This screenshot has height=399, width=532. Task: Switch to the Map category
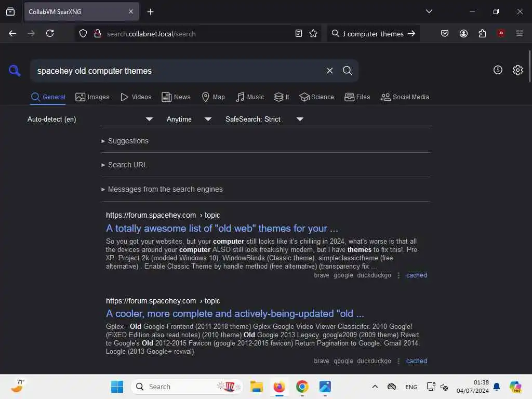(x=213, y=97)
